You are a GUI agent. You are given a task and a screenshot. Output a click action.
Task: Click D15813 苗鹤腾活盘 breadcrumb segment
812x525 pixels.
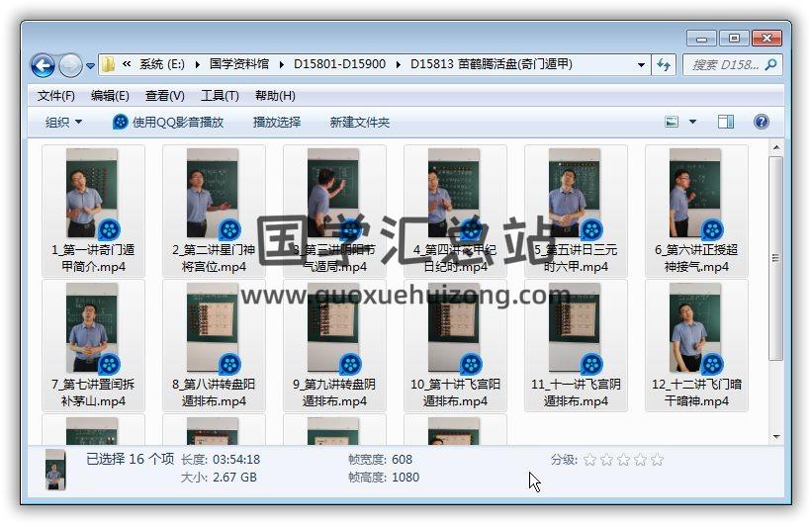[491, 64]
